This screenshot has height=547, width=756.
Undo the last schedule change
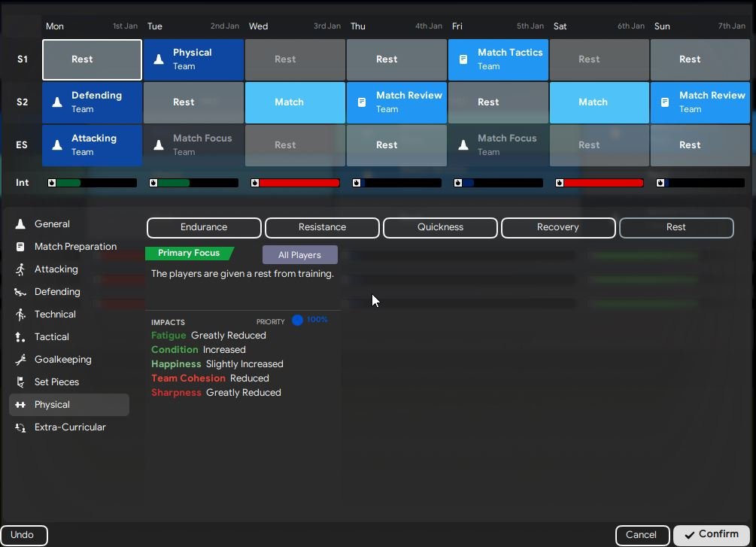[x=24, y=535]
